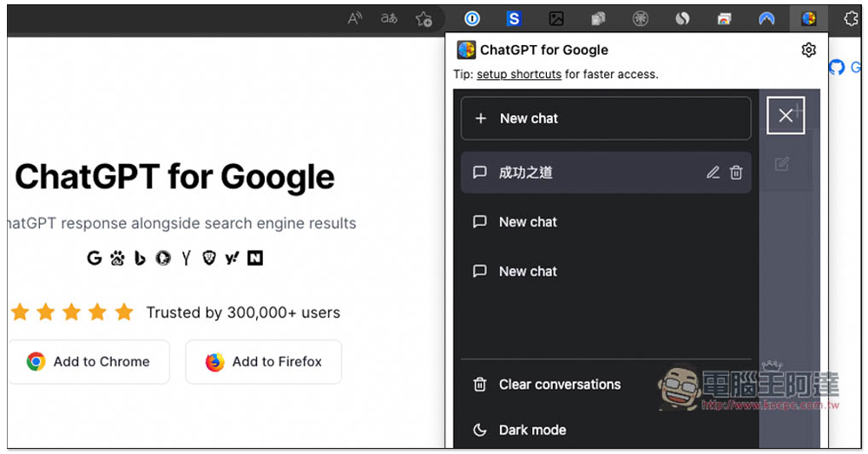Viewport: 868px width, 454px height.
Task: Click the Trusted by 300,000+ users text
Action: pyautogui.click(x=243, y=313)
